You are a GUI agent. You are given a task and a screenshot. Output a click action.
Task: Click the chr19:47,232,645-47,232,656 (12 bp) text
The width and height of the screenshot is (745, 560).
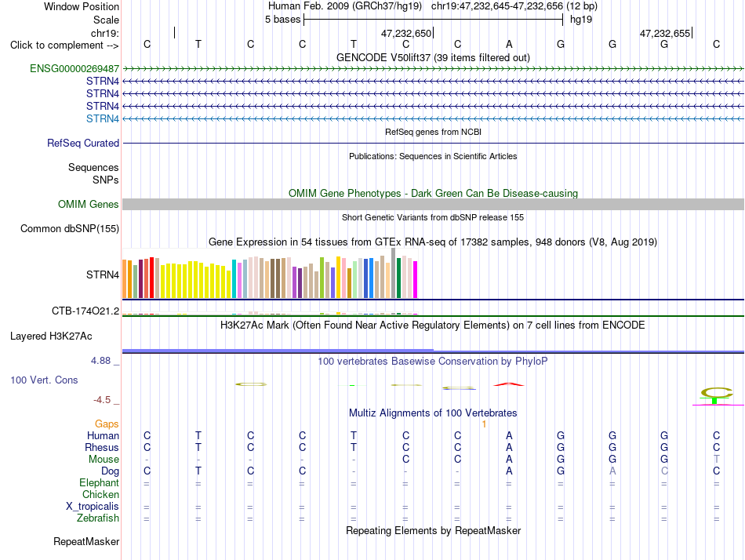(514, 6)
